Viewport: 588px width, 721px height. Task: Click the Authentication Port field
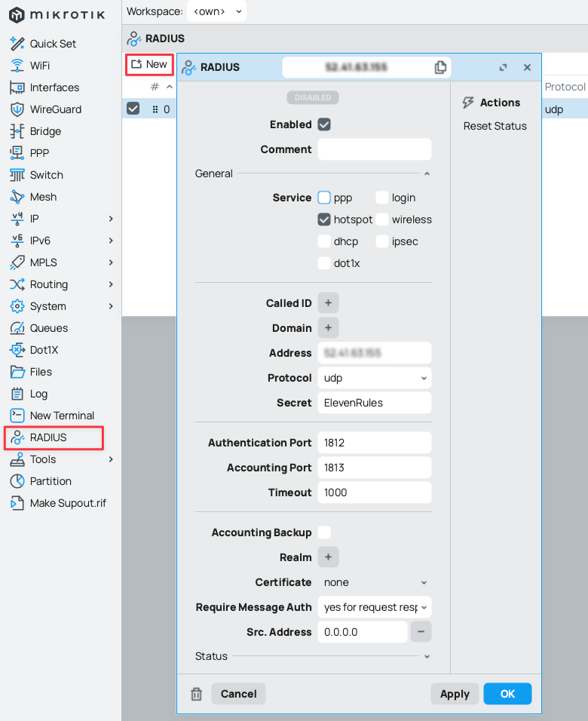click(375, 443)
